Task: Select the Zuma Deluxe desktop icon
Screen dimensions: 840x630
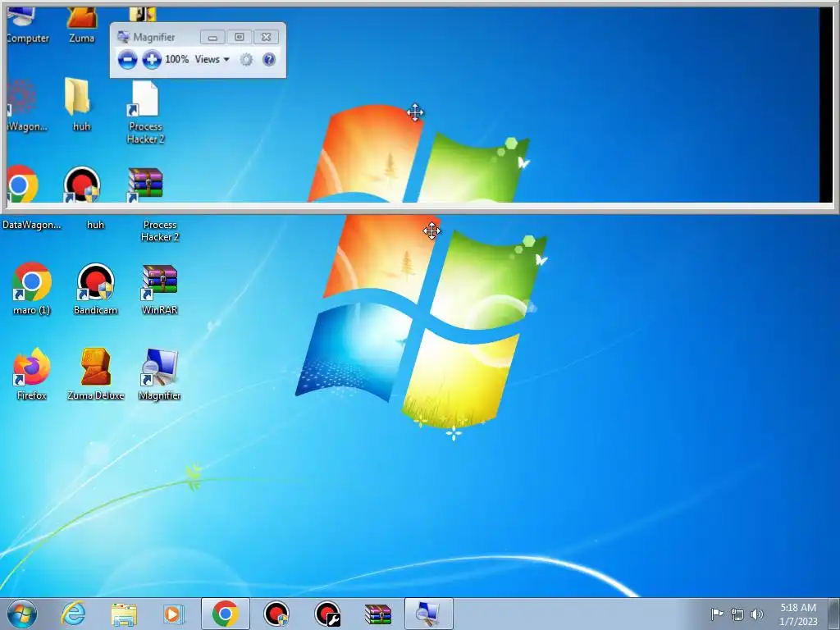Action: 95,374
